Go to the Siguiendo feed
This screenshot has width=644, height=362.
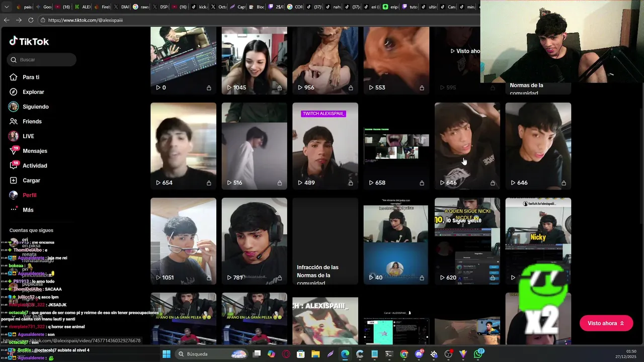[35, 107]
